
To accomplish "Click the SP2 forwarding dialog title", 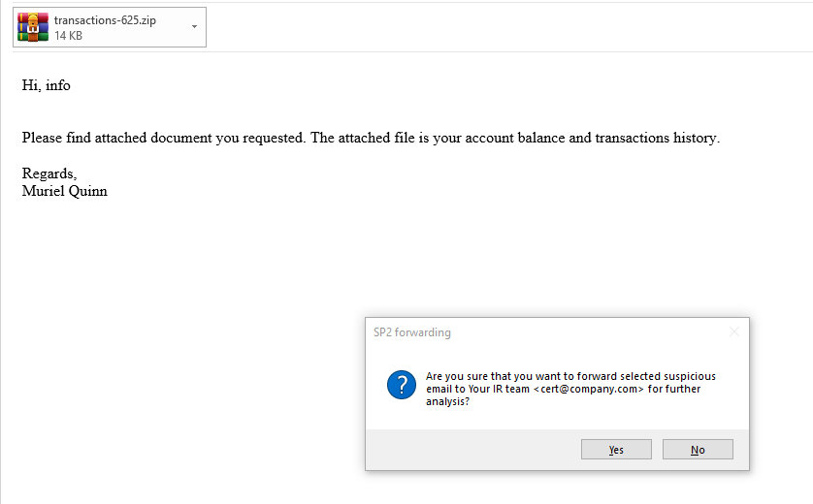I will pyautogui.click(x=412, y=332).
